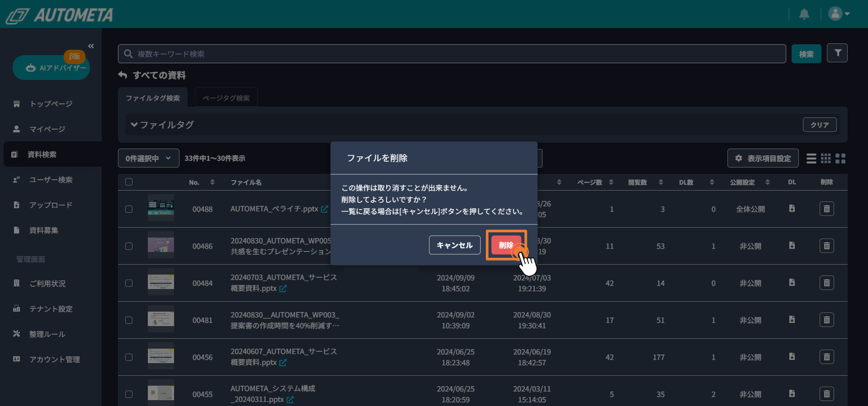This screenshot has width=868, height=406.
Task: Switch to list view icon
Action: tap(811, 158)
